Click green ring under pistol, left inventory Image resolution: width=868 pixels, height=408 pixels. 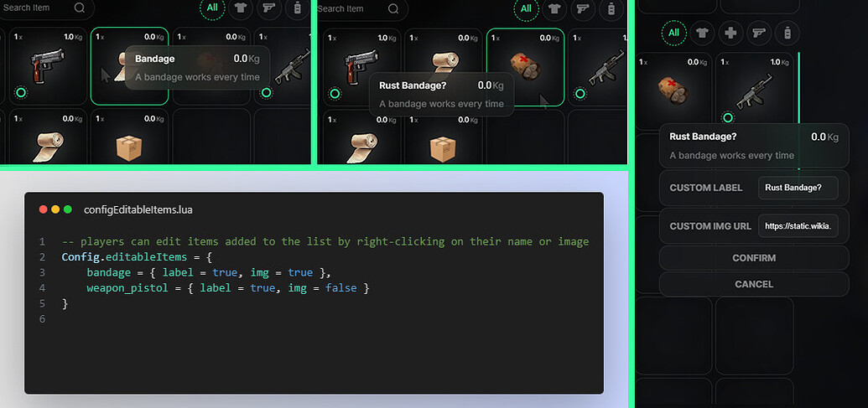[21, 92]
